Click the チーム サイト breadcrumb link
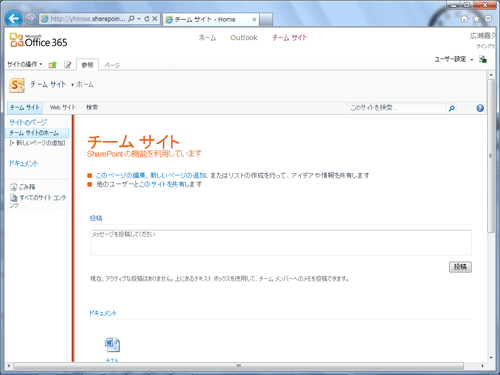The width and height of the screenshot is (500, 375). pos(48,84)
